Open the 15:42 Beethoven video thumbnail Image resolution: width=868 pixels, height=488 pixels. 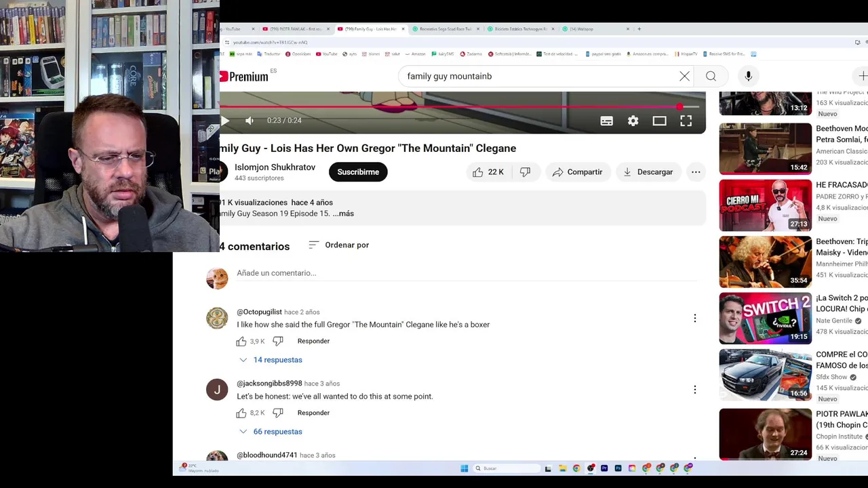tap(766, 148)
